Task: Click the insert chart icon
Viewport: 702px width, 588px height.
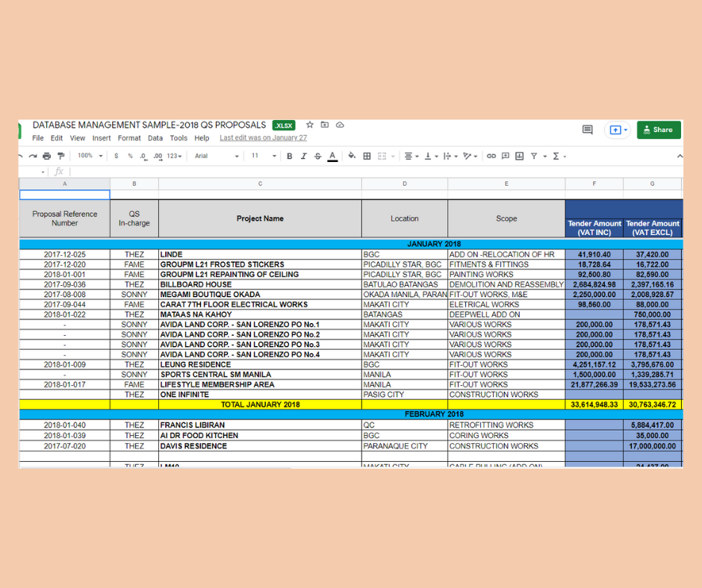Action: [x=519, y=156]
